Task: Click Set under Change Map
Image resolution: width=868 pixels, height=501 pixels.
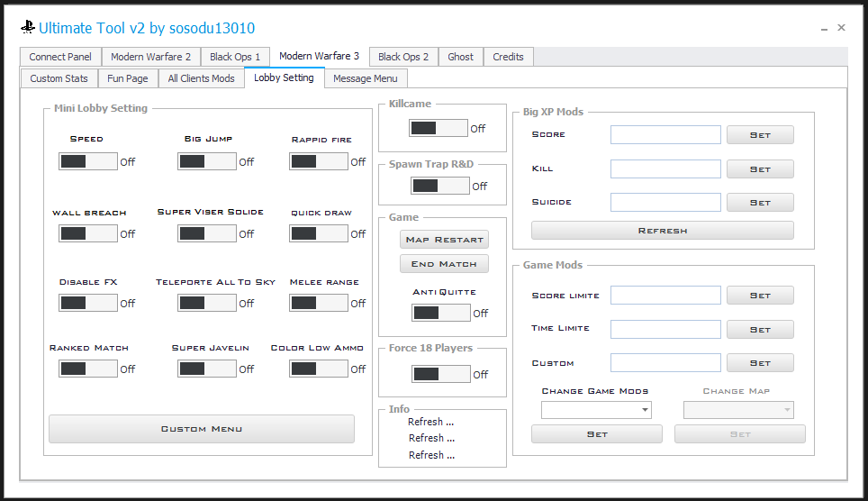Action: point(740,434)
